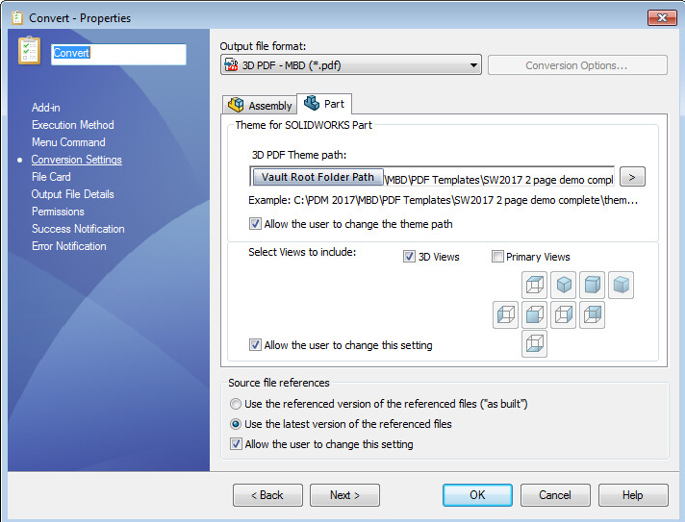Click the 'Theme for SOLIDWORKS Part' group label
The width and height of the screenshot is (685, 522).
(303, 125)
